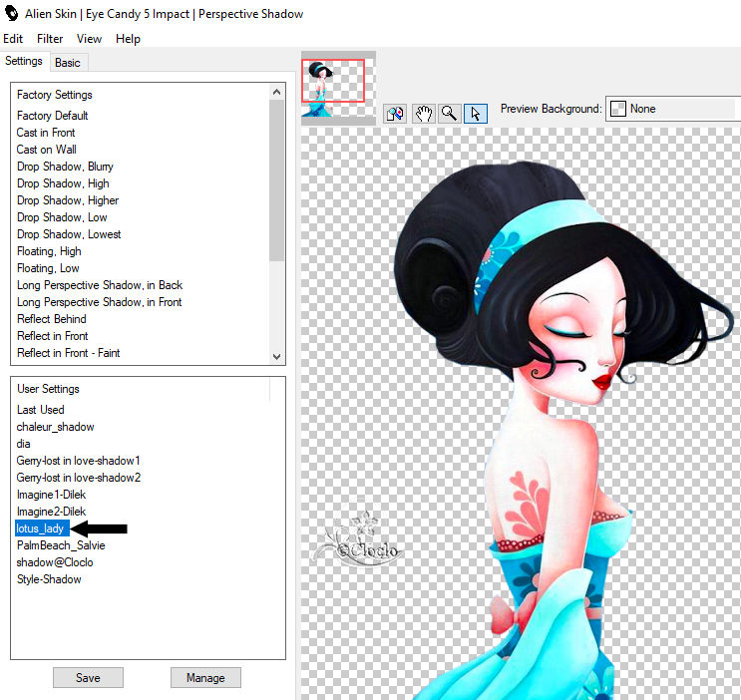Viewport: 741px width, 700px height.
Task: Select the Imagine2-Dilek user setting
Action: pyautogui.click(x=52, y=512)
